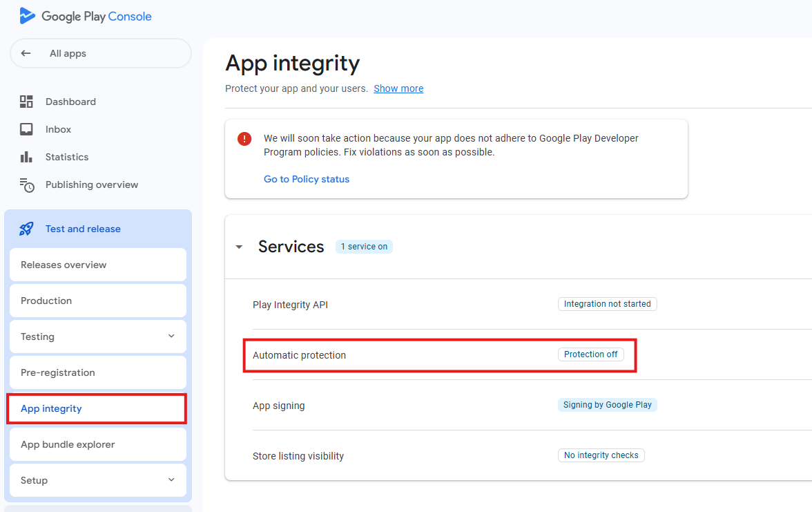Click the Test and release rocket icon
The image size is (812, 512).
tap(26, 229)
